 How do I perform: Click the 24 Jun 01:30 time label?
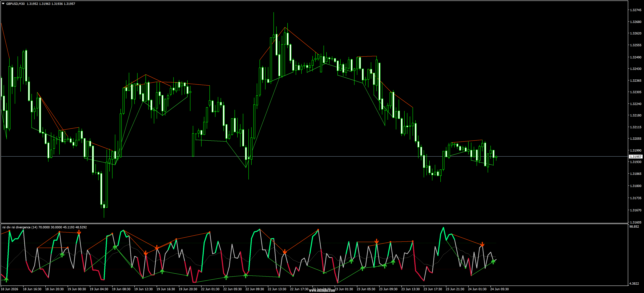click(x=477, y=289)
